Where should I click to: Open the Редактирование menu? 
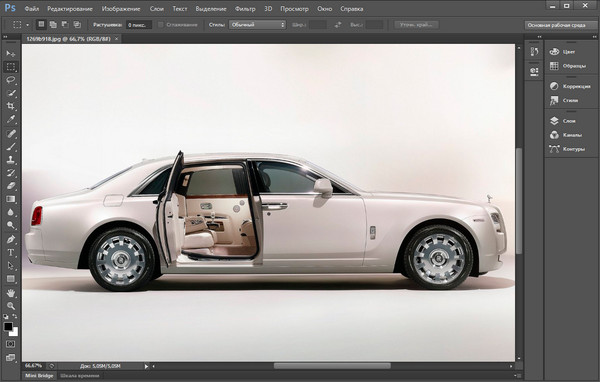click(70, 8)
